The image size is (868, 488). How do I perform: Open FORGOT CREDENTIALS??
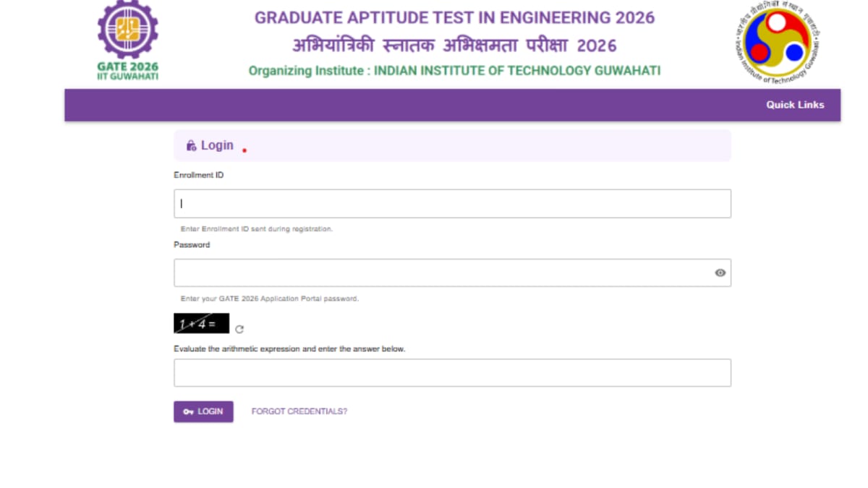click(x=299, y=411)
